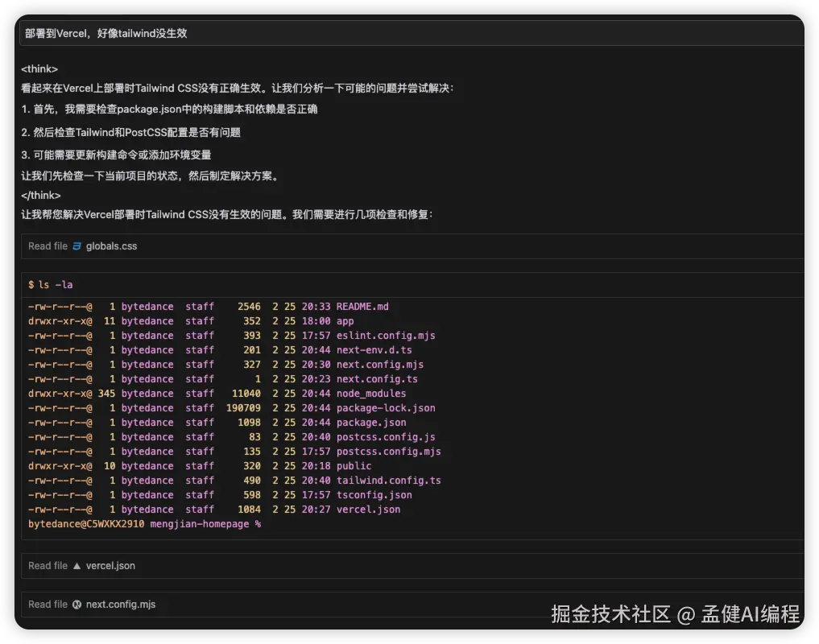Select tsconfig.json in the terminal listing
Image resolution: width=819 pixels, height=644 pixels.
(374, 495)
